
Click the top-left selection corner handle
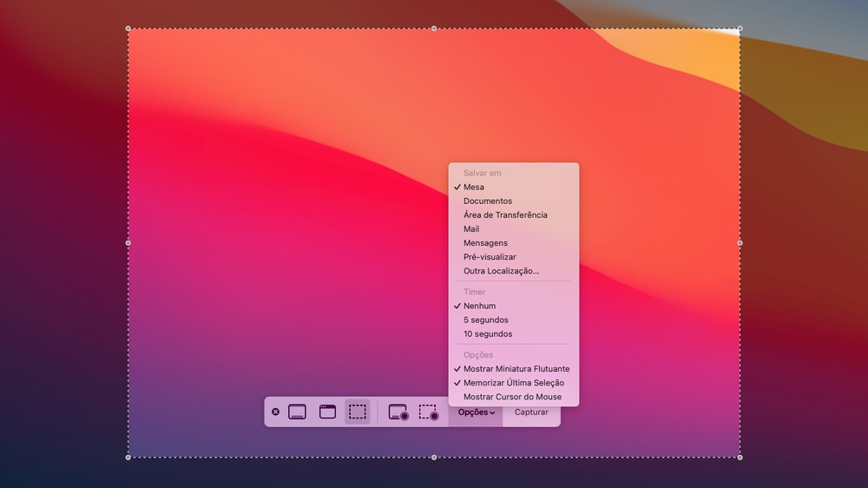click(128, 29)
